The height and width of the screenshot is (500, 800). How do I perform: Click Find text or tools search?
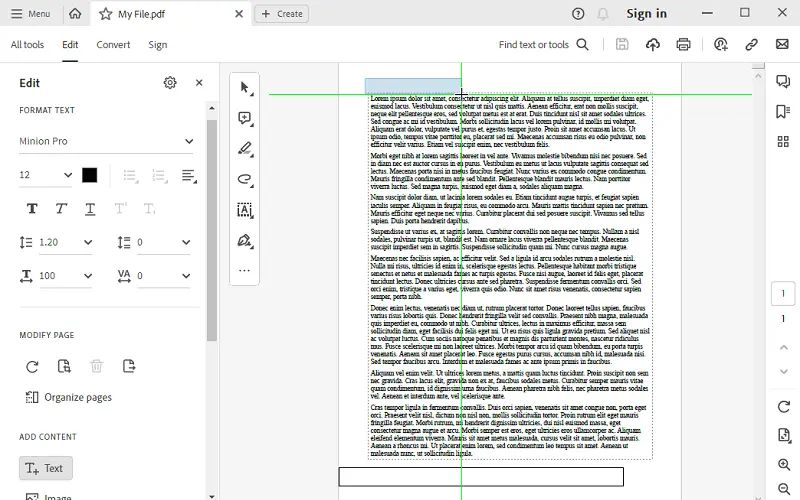[x=544, y=45]
